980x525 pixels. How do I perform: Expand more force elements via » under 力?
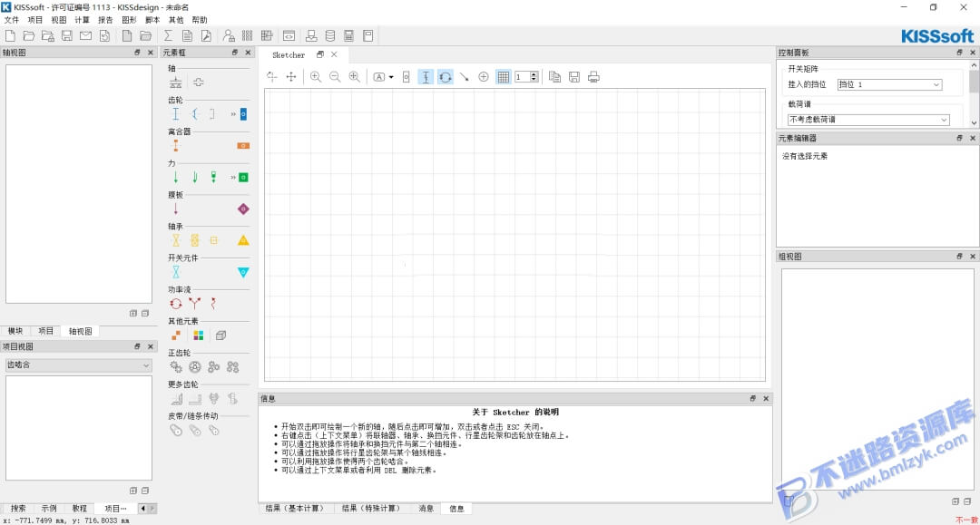tap(233, 178)
